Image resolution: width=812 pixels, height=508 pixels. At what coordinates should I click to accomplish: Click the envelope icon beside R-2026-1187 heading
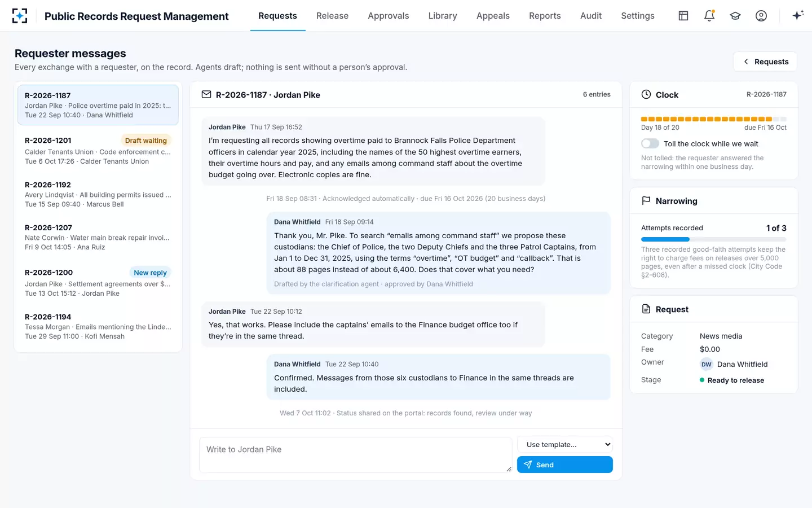(206, 95)
